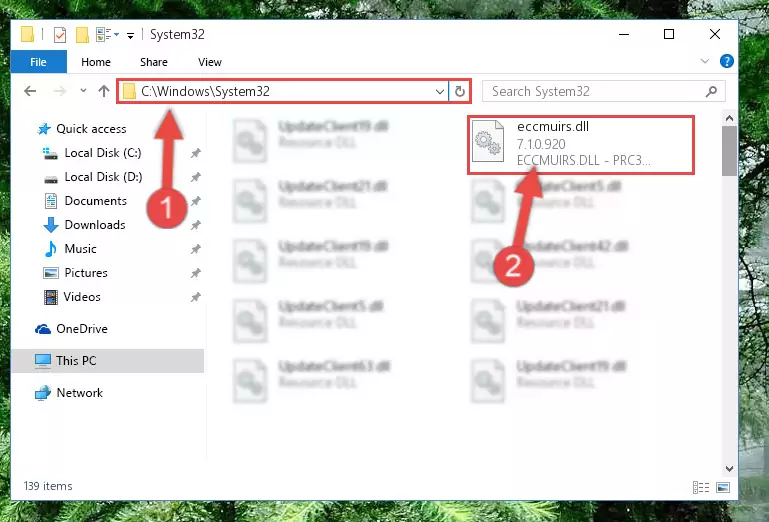Click pin icon beside Music
The image size is (769, 522).
click(195, 249)
